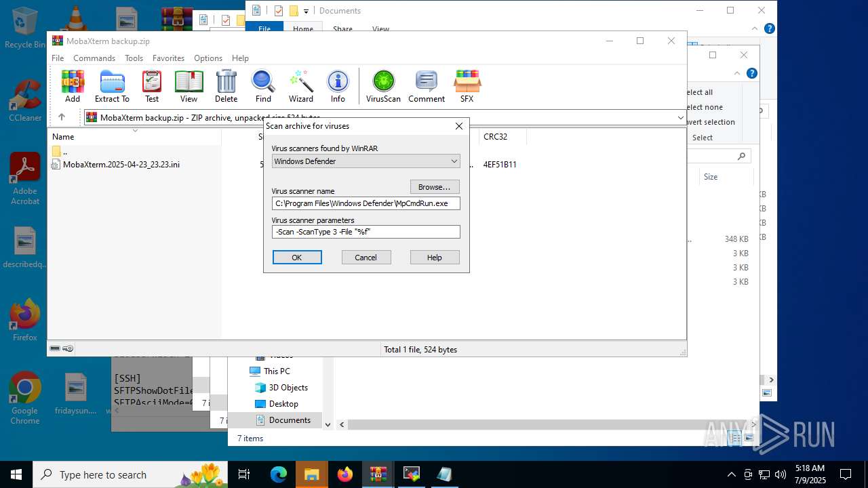Click the Help button in scan dialog
The width and height of the screenshot is (868, 488).
[435, 258]
